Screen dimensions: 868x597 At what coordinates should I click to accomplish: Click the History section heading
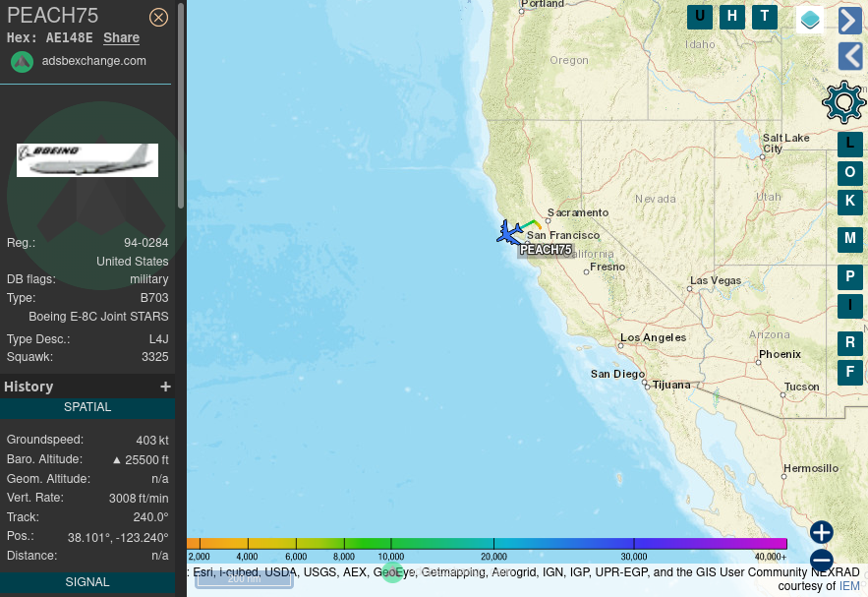pos(29,387)
